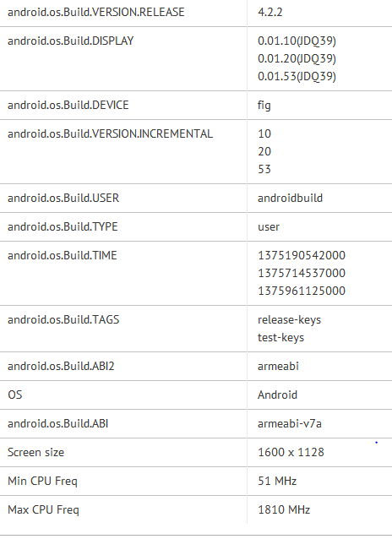The image size is (392, 539).
Task: Select the android.os.Build.TYPE label
Action: coord(63,227)
